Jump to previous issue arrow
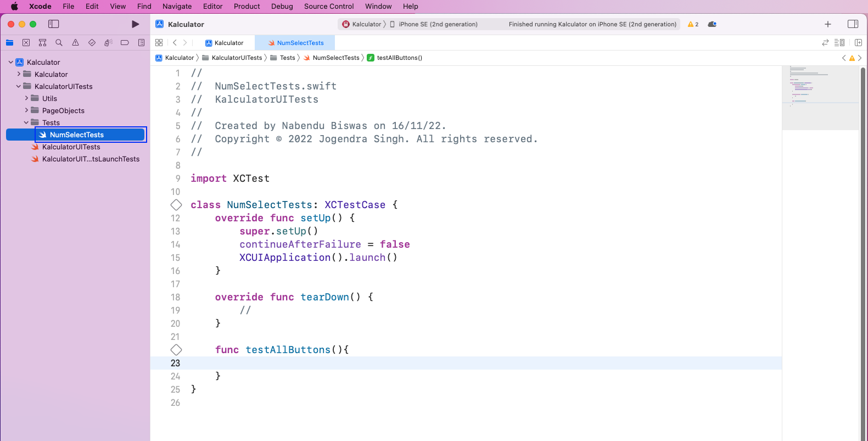 coord(844,58)
